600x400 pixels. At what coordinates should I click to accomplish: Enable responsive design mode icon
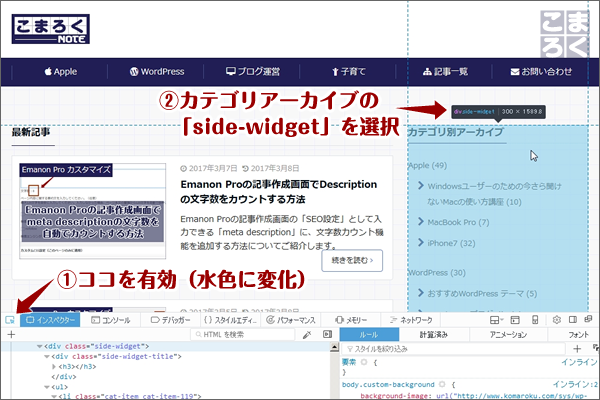[535, 320]
